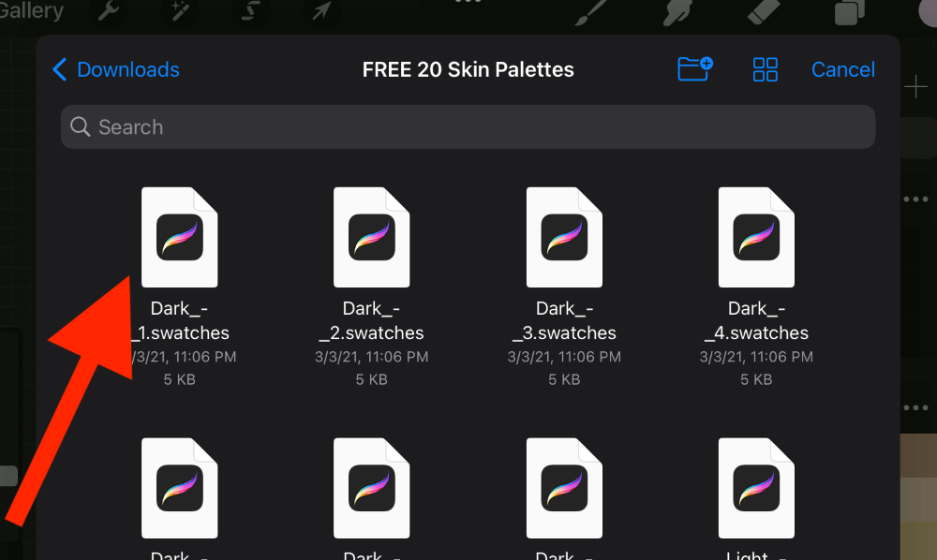This screenshot has height=560, width=937.
Task: Go back to Downloads folder
Action: 116,70
